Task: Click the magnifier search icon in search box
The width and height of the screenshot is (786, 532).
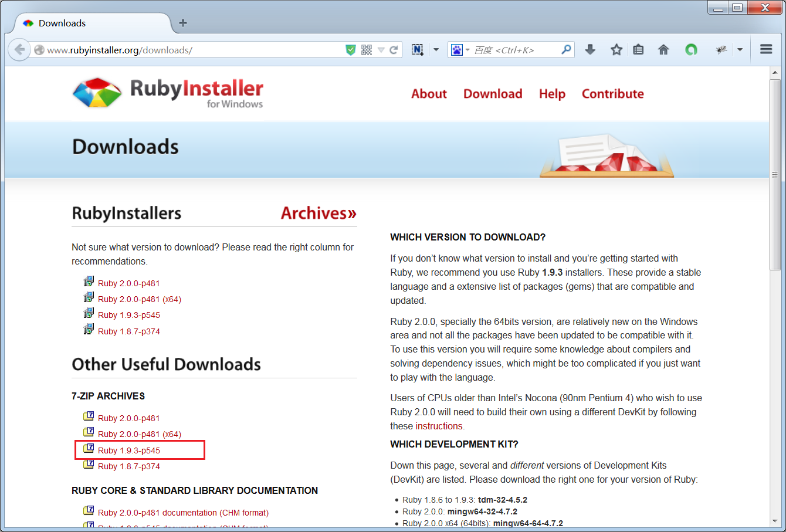Action: pos(566,50)
